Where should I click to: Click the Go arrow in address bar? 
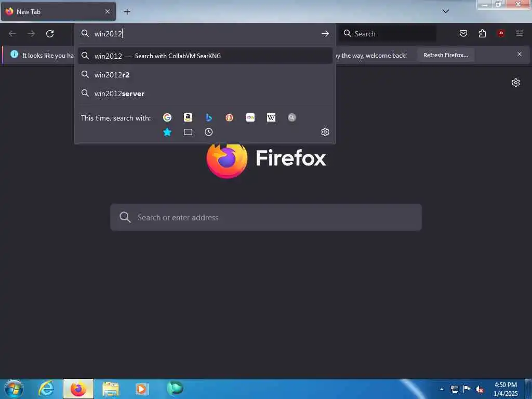pos(325,34)
